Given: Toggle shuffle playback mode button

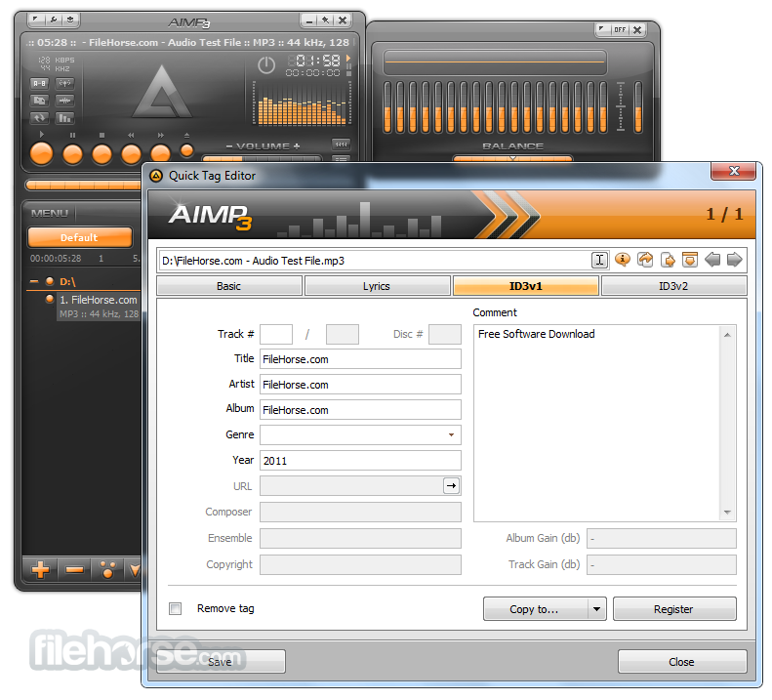Looking at the screenshot, I should click(x=39, y=101).
